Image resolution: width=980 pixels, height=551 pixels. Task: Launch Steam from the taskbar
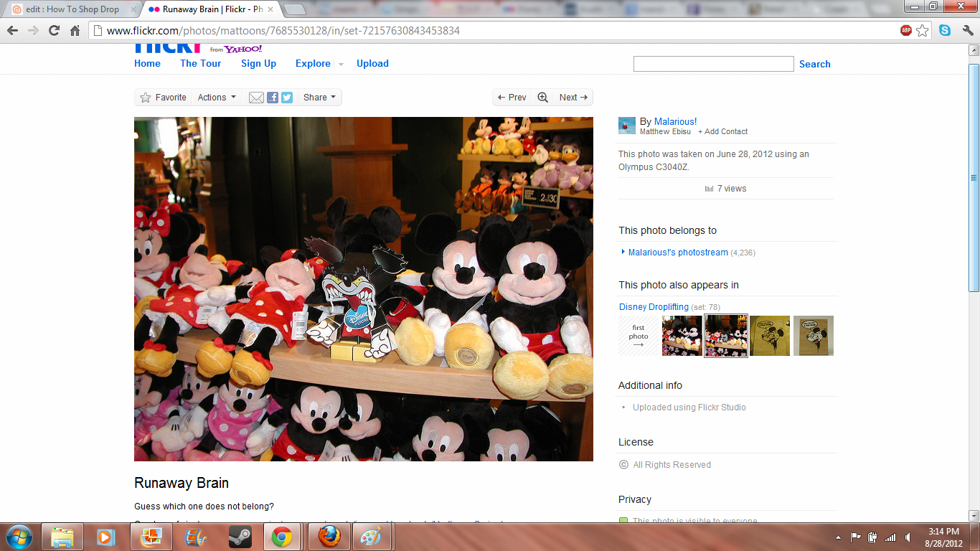(x=239, y=537)
